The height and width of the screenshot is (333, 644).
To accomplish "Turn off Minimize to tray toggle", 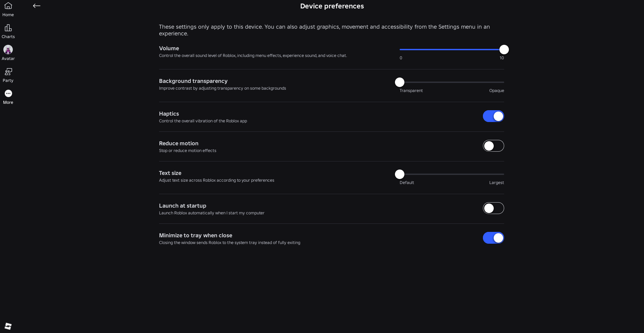I will 493,238.
